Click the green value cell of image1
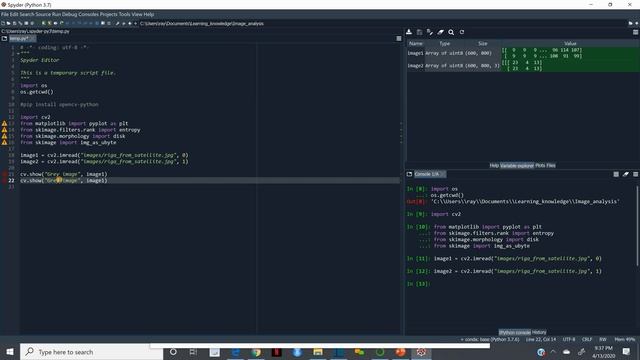The height and width of the screenshot is (360, 640). (570, 53)
